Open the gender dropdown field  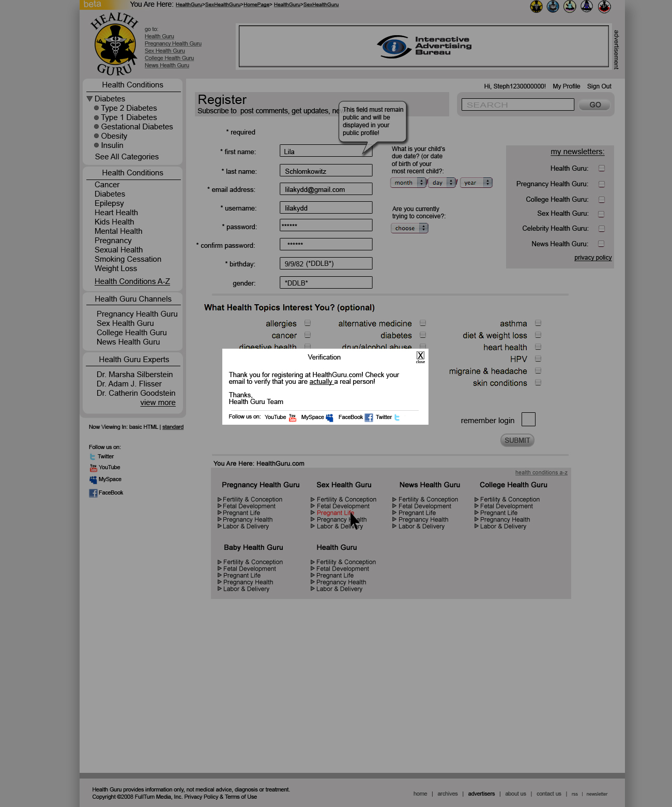[326, 282]
